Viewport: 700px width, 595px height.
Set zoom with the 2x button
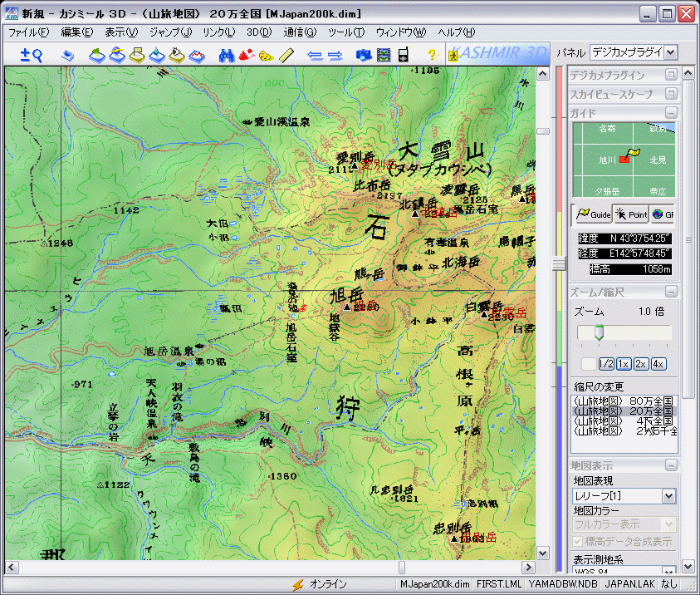pyautogui.click(x=640, y=364)
